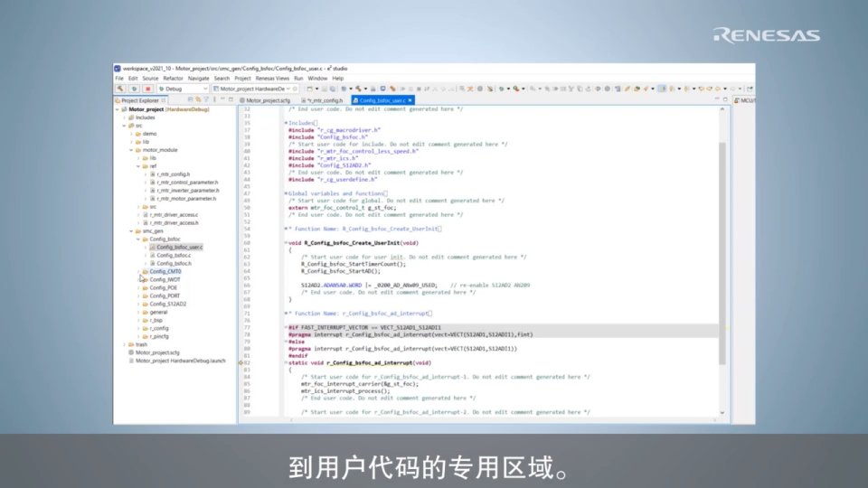Switch to the *r_mtr_config.h editor tab

tap(322, 100)
